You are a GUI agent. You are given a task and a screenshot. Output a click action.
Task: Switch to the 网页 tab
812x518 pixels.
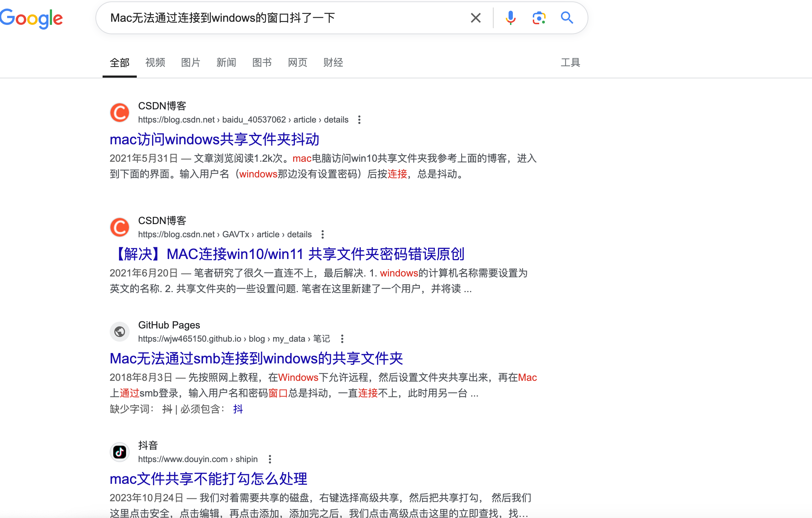coord(298,63)
